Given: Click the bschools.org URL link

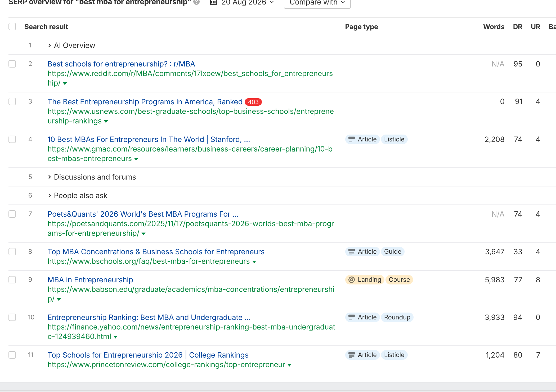Looking at the screenshot, I should [149, 261].
